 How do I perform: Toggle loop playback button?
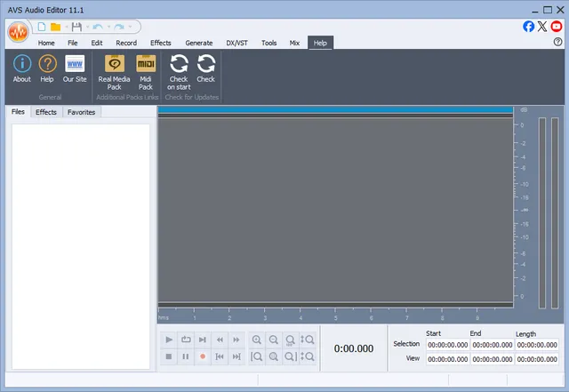point(186,340)
